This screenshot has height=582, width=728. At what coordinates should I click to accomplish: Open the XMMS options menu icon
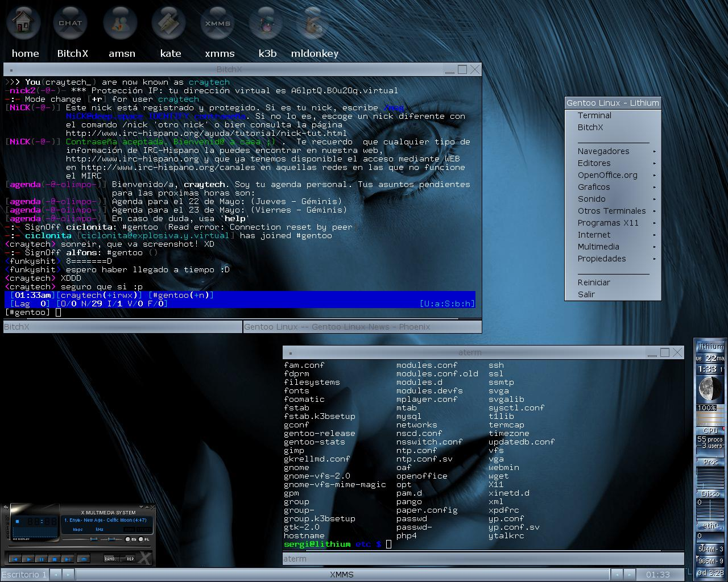(7, 506)
